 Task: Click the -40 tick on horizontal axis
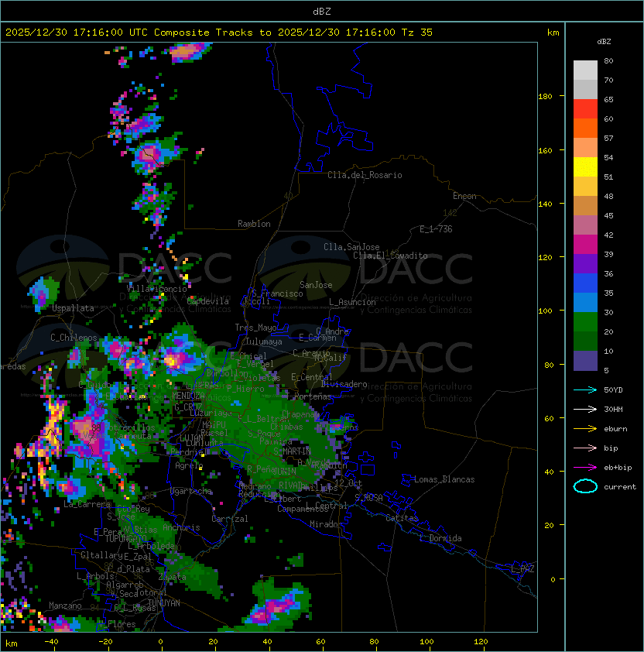point(51,642)
